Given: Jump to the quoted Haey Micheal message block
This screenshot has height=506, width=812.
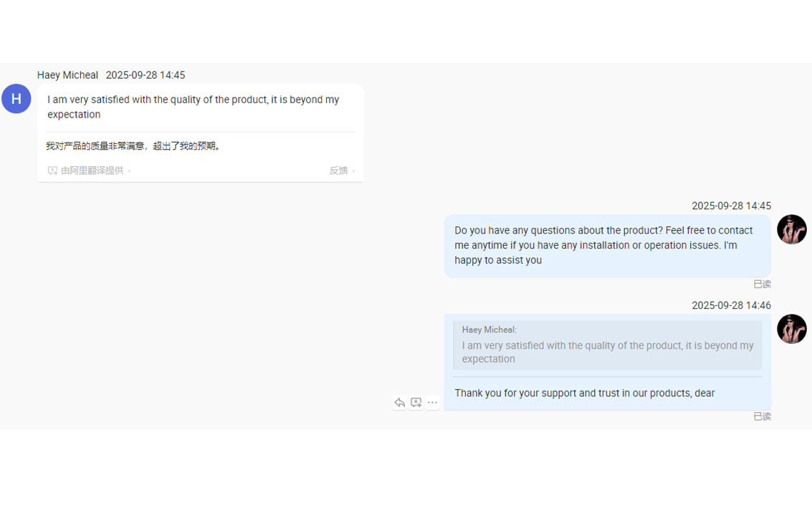Looking at the screenshot, I should 607,345.
